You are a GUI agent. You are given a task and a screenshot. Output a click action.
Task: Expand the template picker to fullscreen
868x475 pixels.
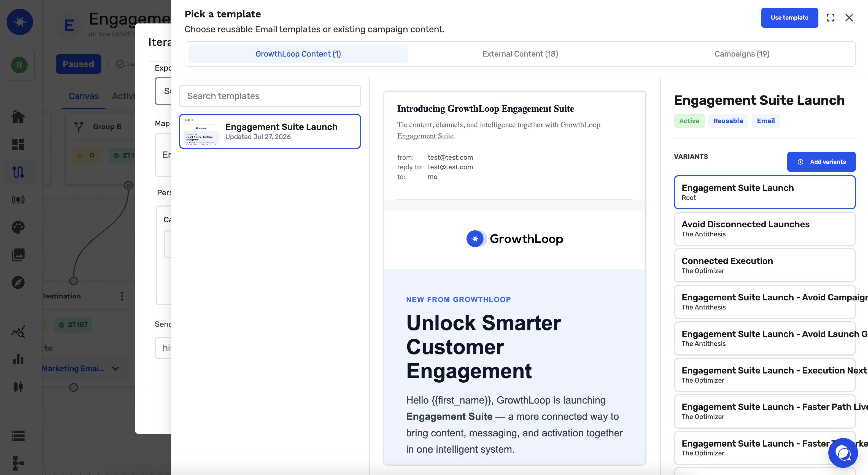pos(830,18)
